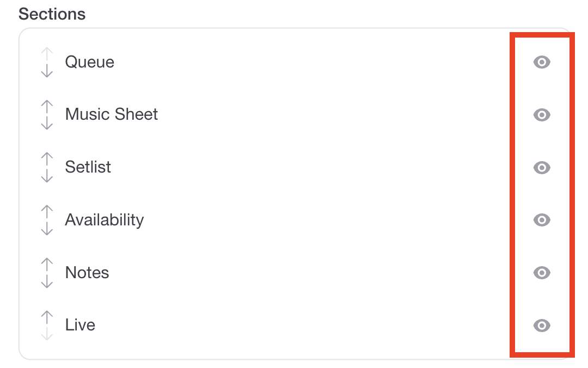
Task: Move Live section up with arrow
Action: click(x=47, y=316)
